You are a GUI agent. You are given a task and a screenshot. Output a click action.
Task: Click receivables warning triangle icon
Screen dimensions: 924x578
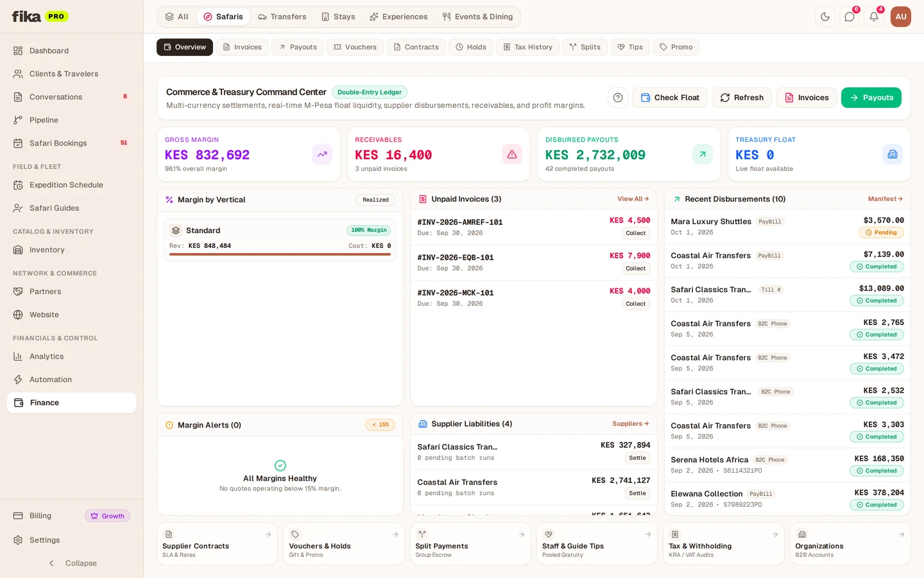point(512,154)
